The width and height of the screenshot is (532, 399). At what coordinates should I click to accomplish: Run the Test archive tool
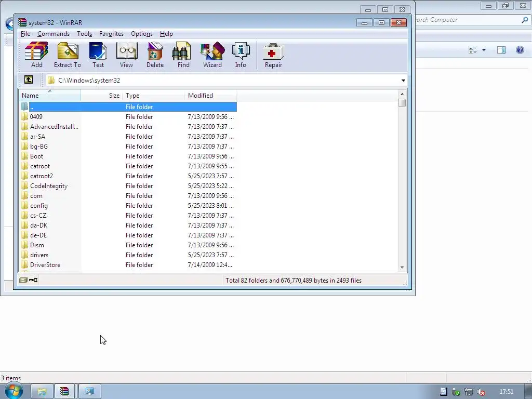tap(98, 55)
